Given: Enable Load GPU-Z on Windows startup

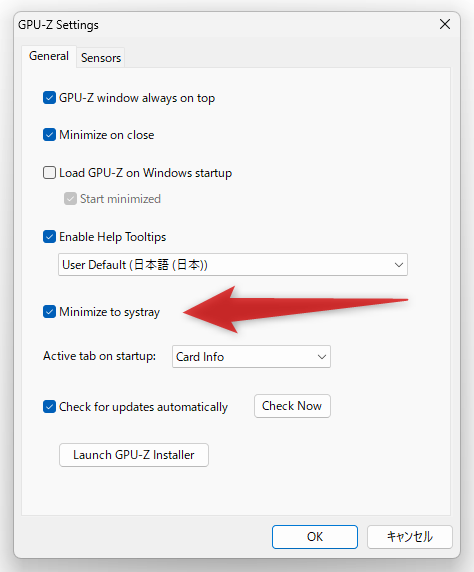Looking at the screenshot, I should click(49, 173).
